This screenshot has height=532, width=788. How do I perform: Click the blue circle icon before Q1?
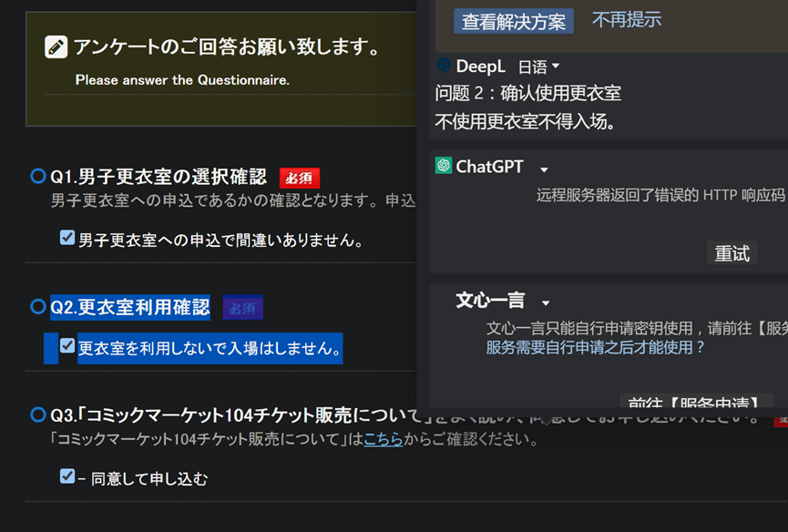tap(38, 176)
